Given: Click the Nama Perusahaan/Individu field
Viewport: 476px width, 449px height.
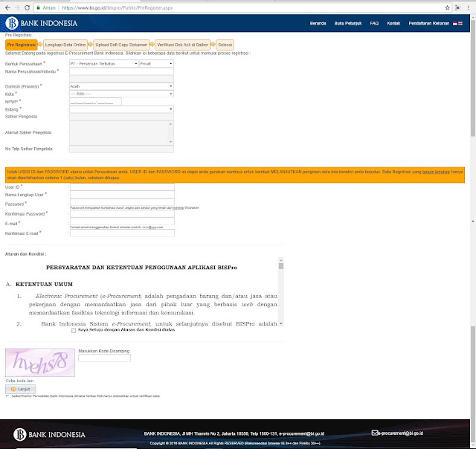Looking at the screenshot, I should pos(121,71).
